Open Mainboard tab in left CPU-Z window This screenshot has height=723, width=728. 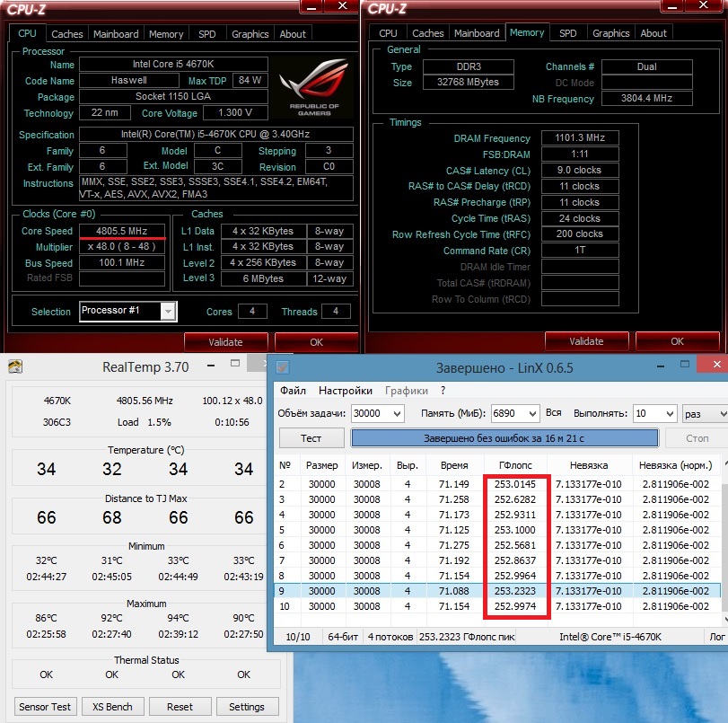(116, 34)
